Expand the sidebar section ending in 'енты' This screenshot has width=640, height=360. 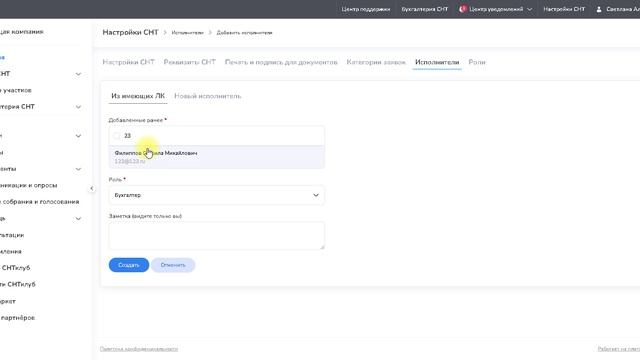[78, 169]
